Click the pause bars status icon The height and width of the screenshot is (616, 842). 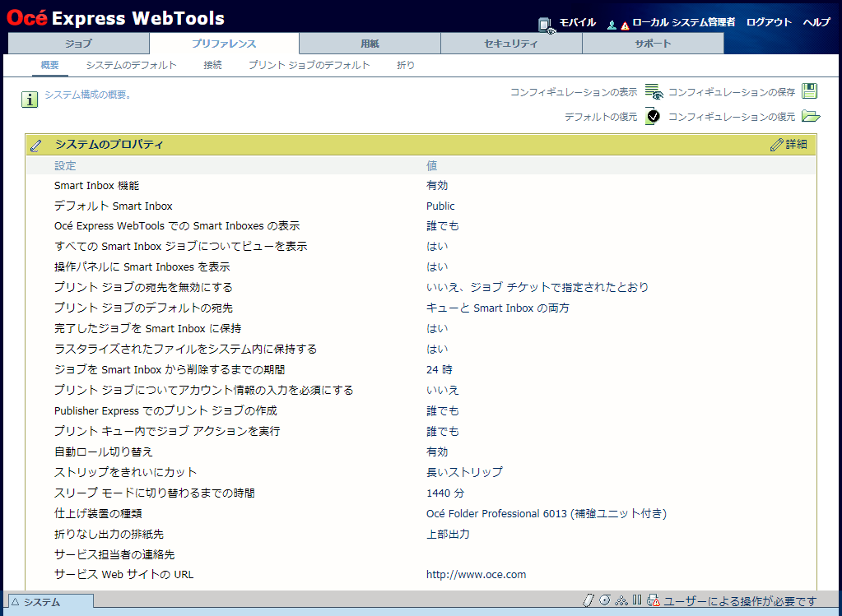(x=637, y=600)
